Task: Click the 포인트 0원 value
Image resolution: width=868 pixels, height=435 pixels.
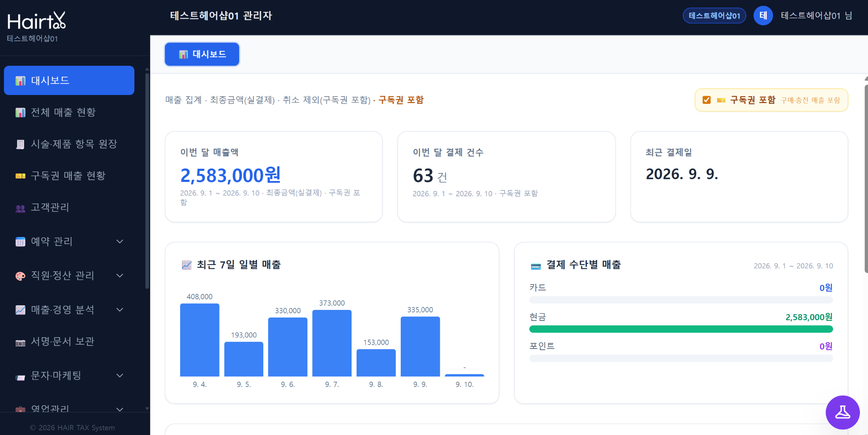Action: coord(826,346)
